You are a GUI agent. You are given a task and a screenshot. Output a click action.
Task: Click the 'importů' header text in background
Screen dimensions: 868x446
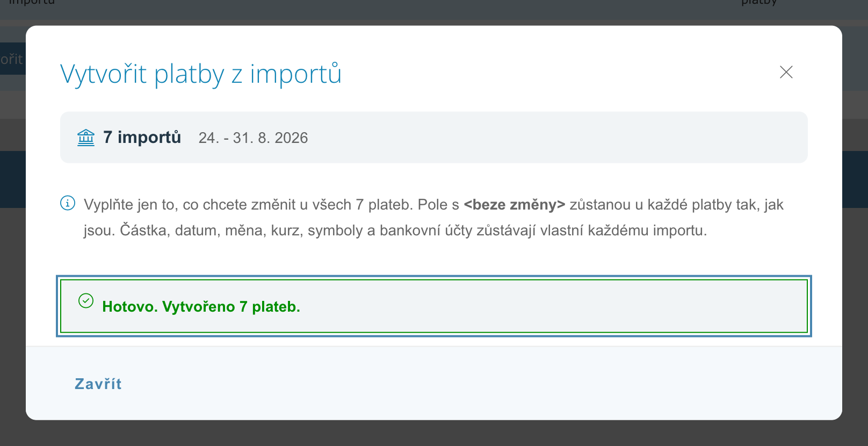coord(32,2)
